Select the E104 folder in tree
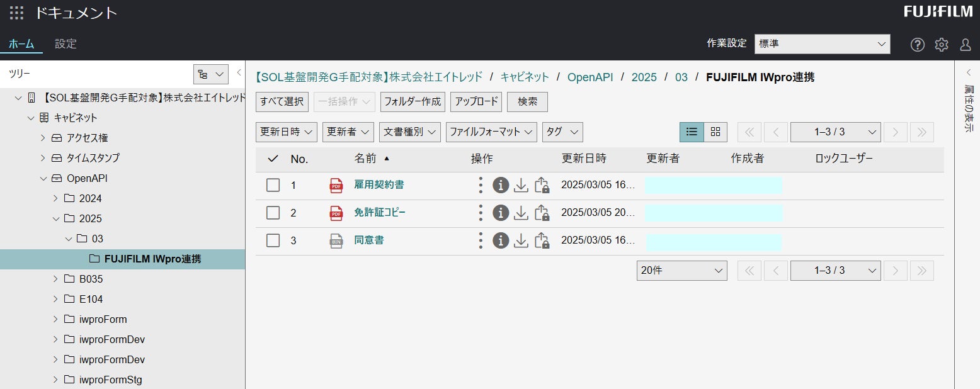This screenshot has width=980, height=389. [x=91, y=299]
